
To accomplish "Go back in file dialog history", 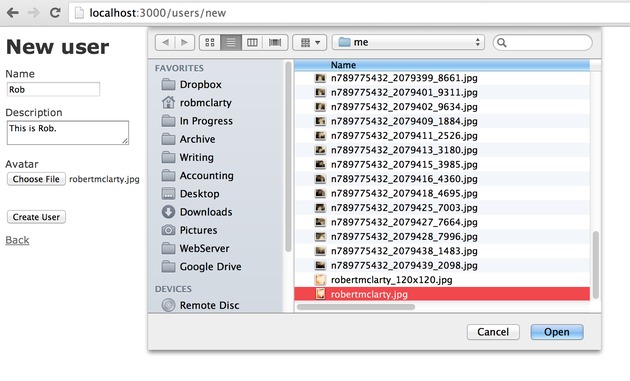I will pyautogui.click(x=165, y=42).
